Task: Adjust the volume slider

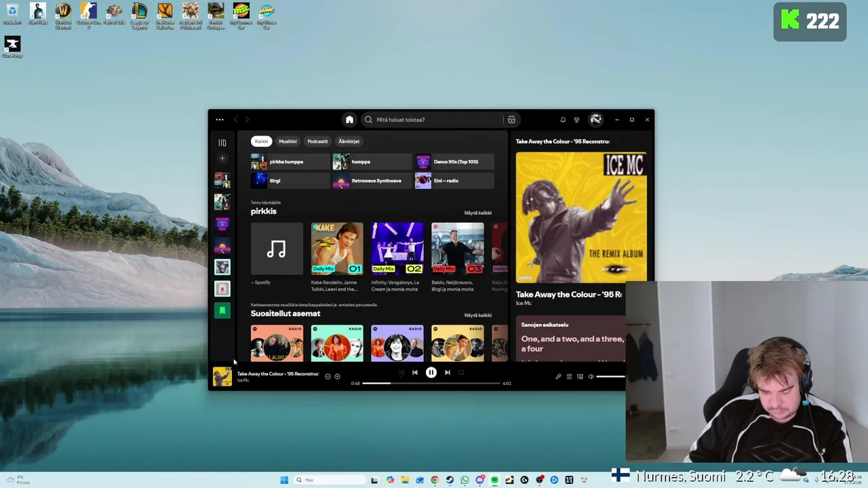Action: (x=611, y=376)
